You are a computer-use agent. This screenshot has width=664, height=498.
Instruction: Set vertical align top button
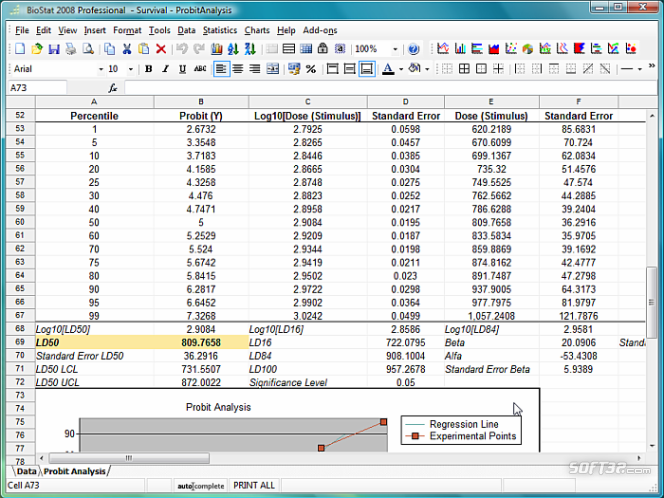coord(332,69)
